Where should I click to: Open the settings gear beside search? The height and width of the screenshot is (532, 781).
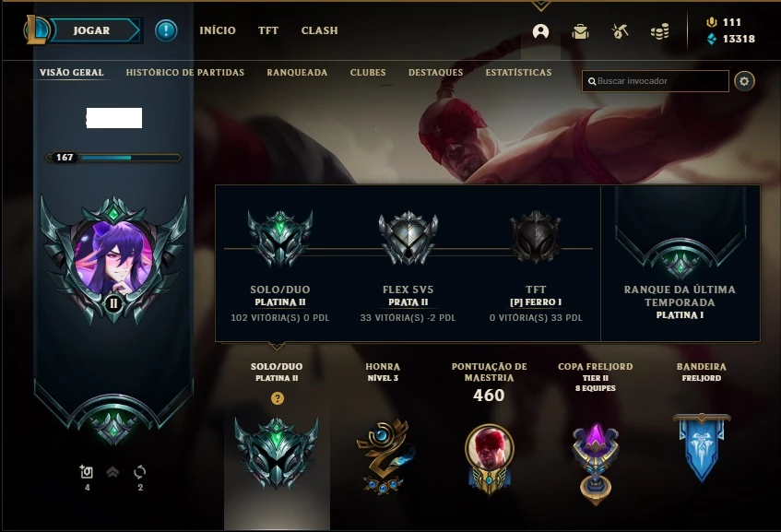click(744, 81)
